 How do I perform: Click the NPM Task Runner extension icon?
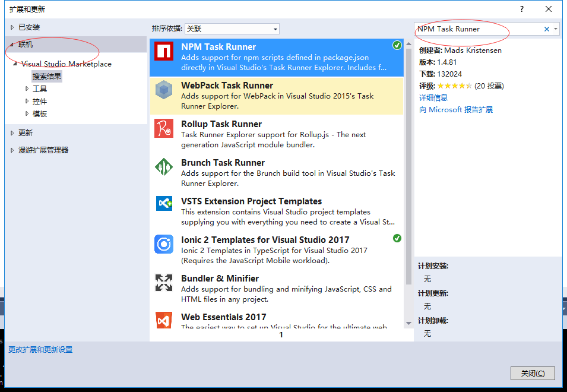pyautogui.click(x=164, y=51)
